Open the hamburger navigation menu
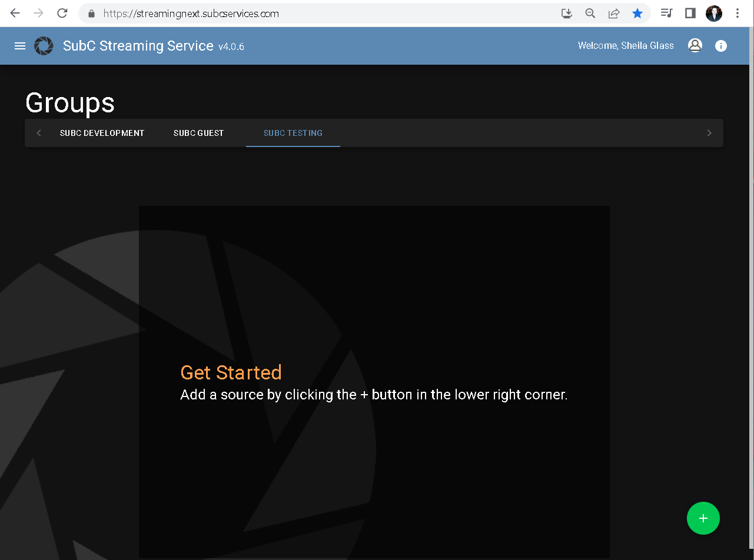754x560 pixels. coord(20,46)
